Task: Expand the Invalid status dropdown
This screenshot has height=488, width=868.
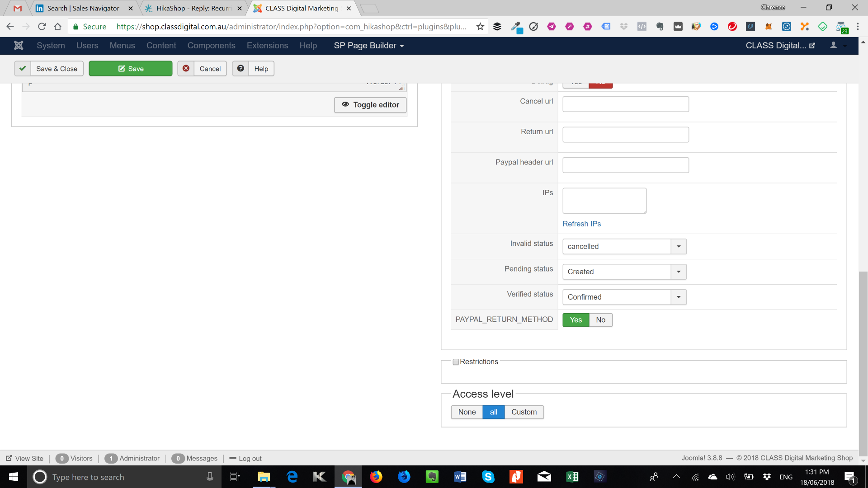Action: [678, 247]
